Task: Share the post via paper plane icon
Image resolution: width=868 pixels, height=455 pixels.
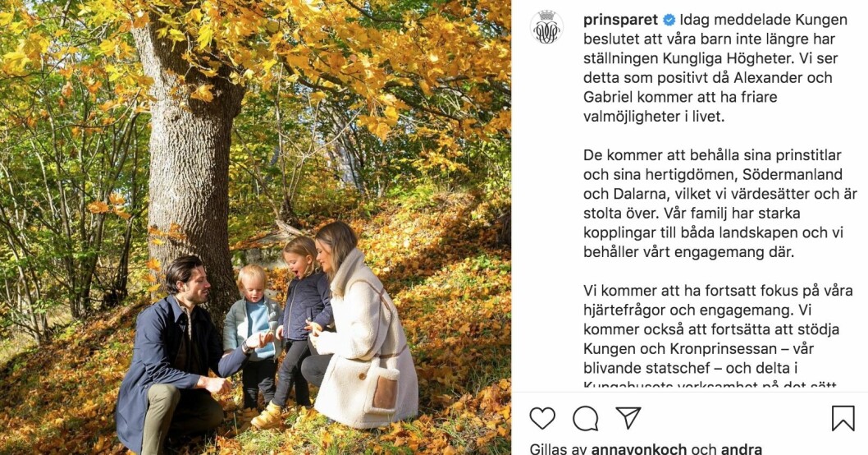Action: [628, 417]
